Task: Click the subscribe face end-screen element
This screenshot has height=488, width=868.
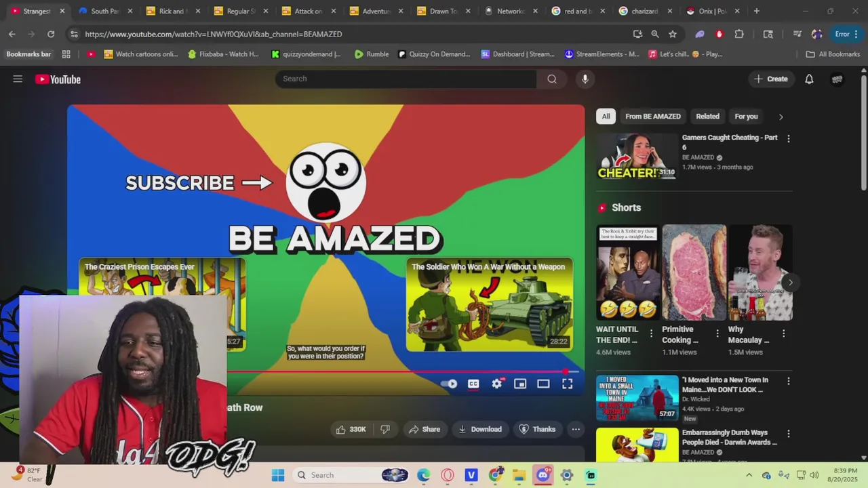Action: pyautogui.click(x=326, y=182)
